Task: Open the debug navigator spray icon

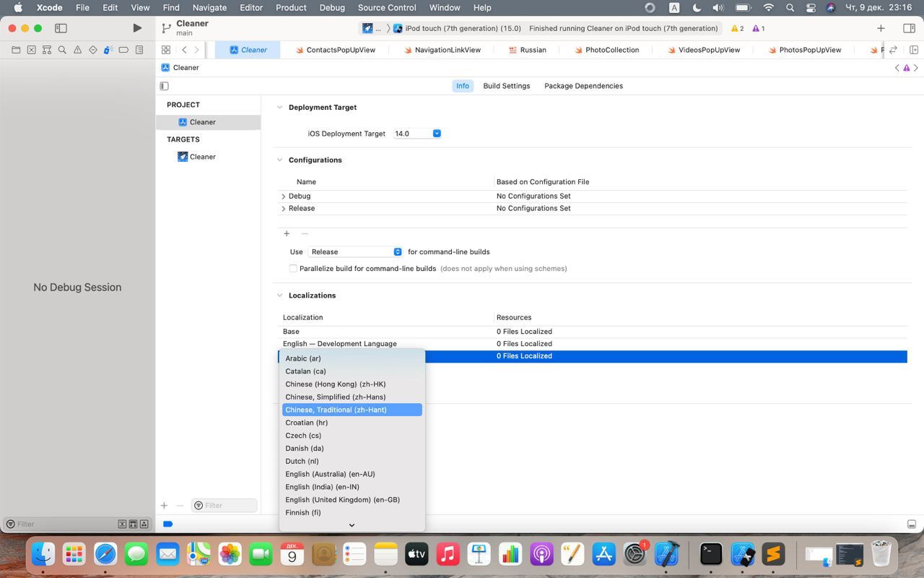Action: [108, 50]
